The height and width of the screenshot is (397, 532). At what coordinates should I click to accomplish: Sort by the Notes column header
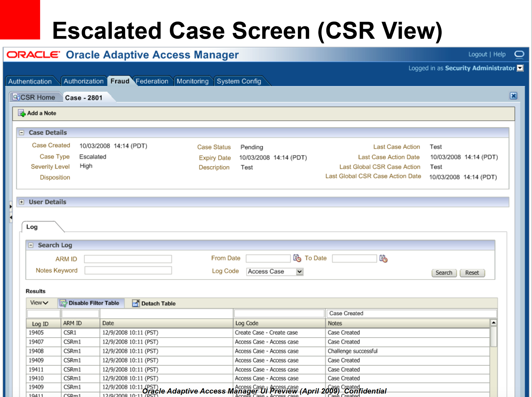(407, 323)
